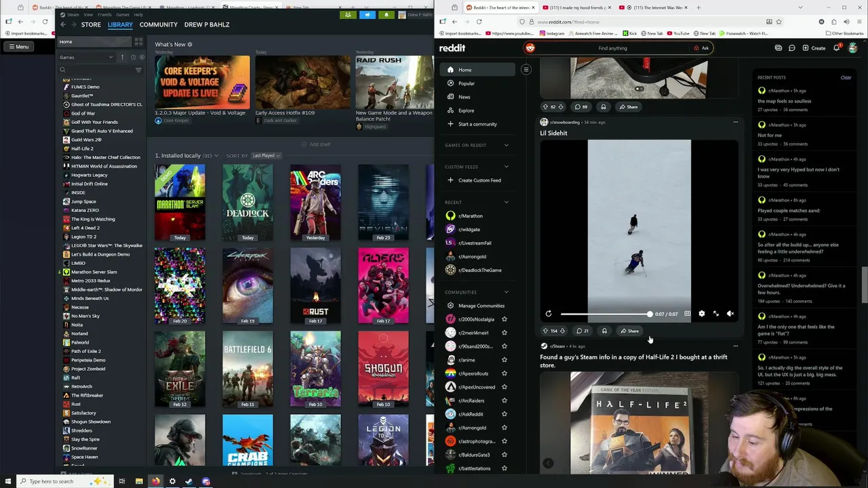868x488 pixels.
Task: Open Steam COMMUNITY tab
Action: pos(158,24)
